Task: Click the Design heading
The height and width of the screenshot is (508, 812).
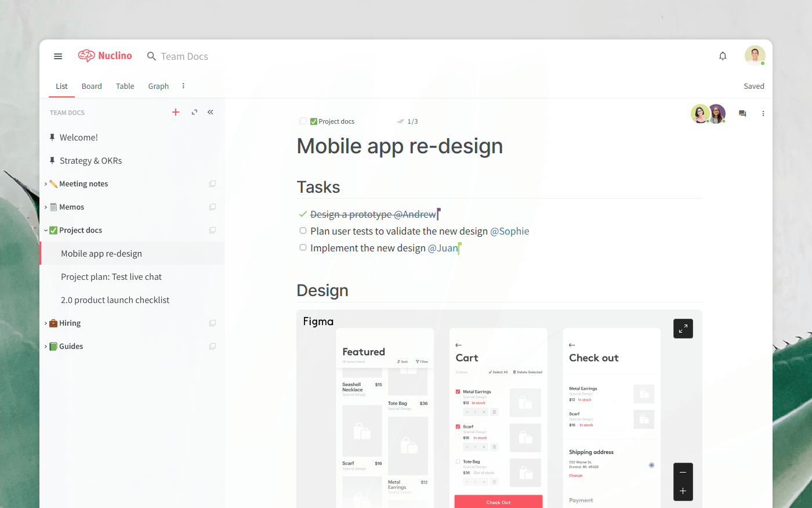Action: click(322, 290)
